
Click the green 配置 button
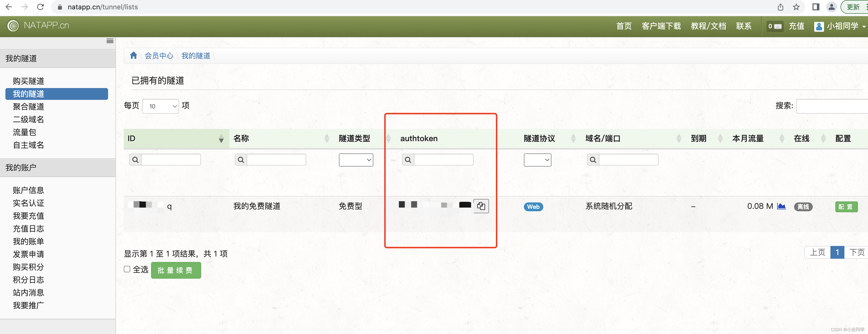[x=846, y=207]
